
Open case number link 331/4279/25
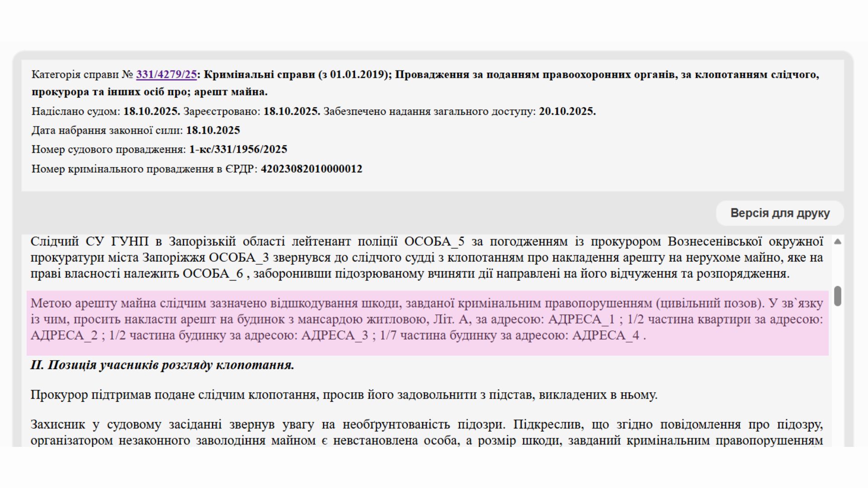pyautogui.click(x=166, y=75)
